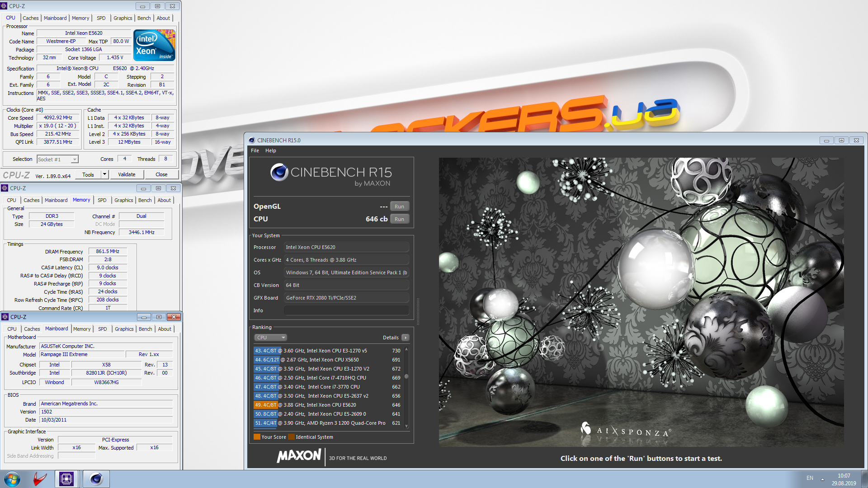Select ranking row 43 Xeon E3-1270 v5
868x488 pixels.
pyautogui.click(x=328, y=351)
